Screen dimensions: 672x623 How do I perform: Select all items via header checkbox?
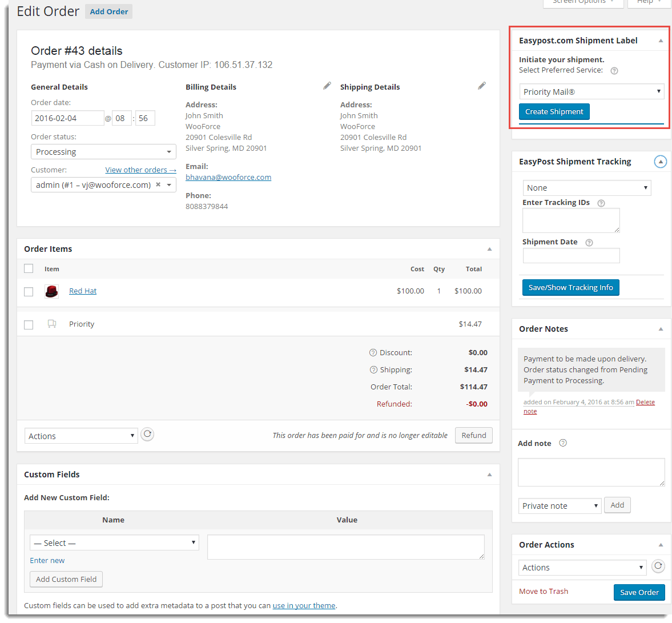click(29, 268)
